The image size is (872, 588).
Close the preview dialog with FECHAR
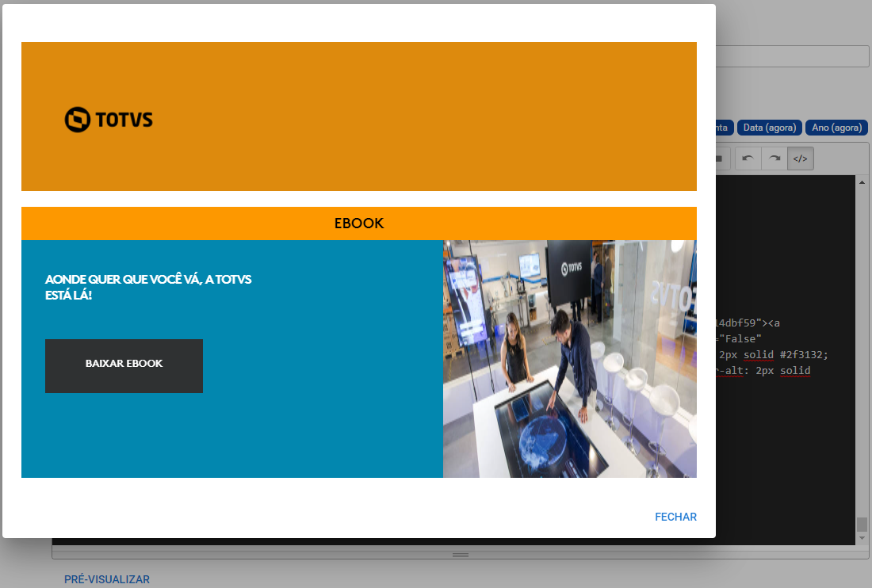coord(675,517)
